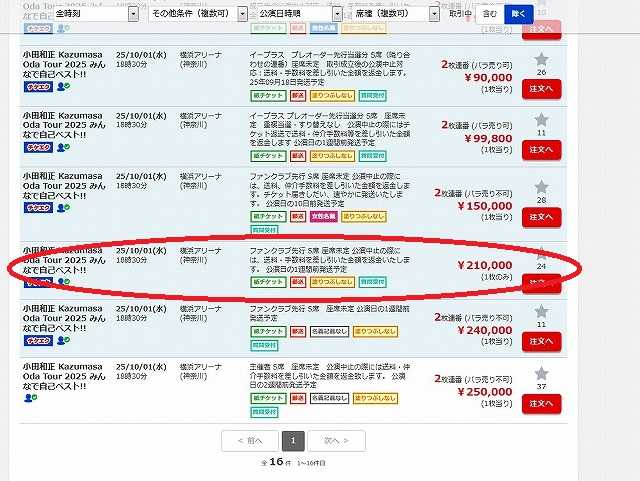Image resolution: width=640 pixels, height=481 pixels.
Task: Click the ¥90,000 price text
Action: 488,78
